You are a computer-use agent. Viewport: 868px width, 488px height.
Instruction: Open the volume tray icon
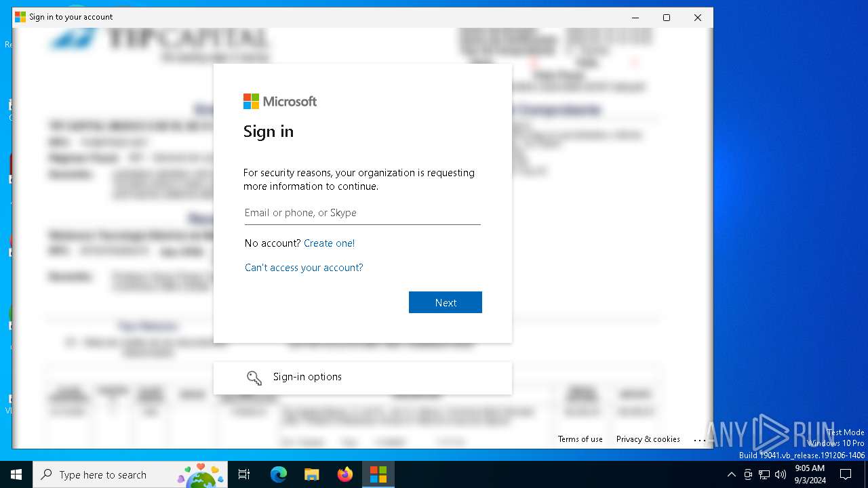click(x=781, y=474)
